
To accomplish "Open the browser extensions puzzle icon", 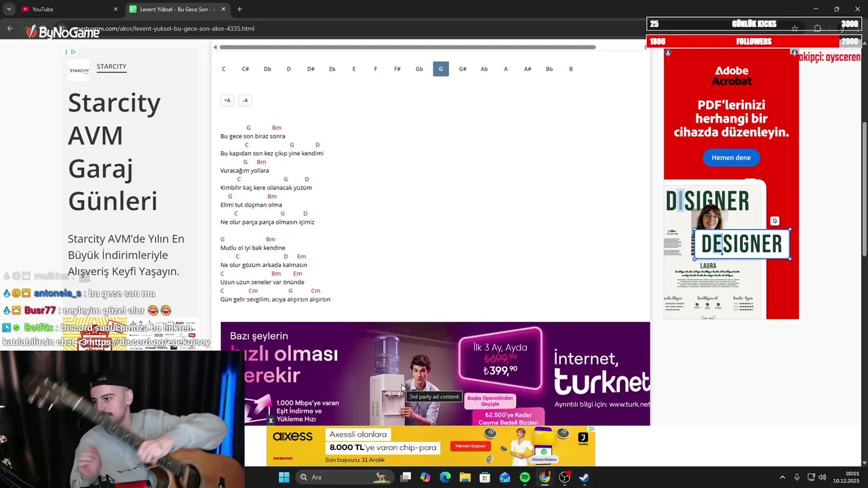I will coord(817,28).
